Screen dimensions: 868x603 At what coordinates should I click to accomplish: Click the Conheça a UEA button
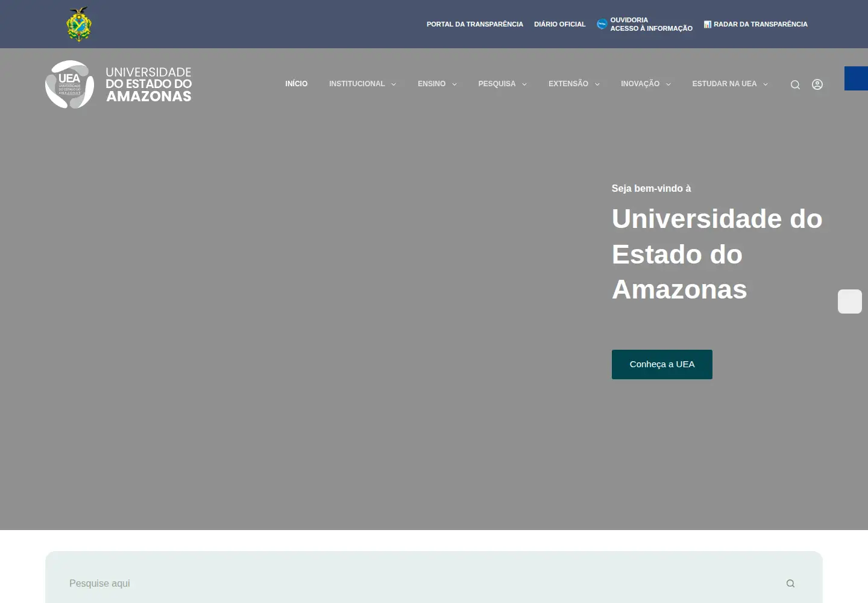(x=662, y=364)
